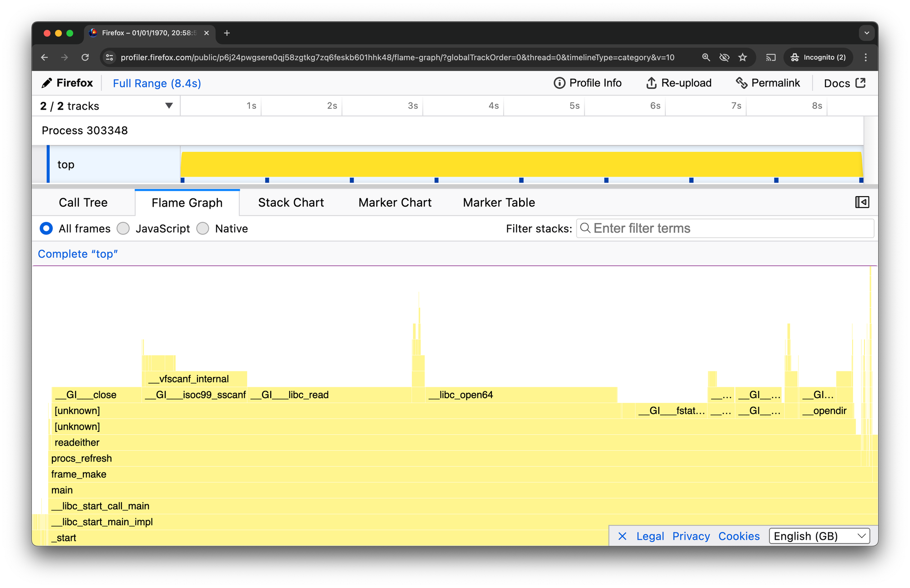Open Docs via the external-link icon
Image resolution: width=910 pixels, height=588 pixels.
[860, 83]
